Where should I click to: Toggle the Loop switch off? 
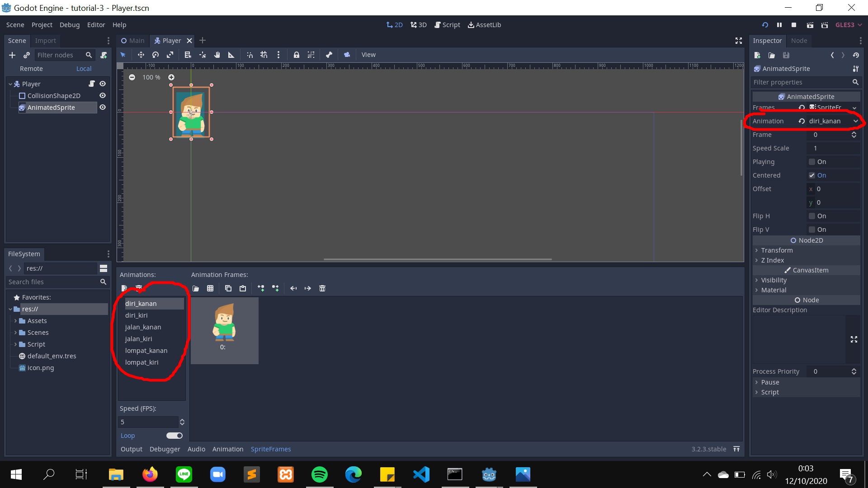(175, 436)
